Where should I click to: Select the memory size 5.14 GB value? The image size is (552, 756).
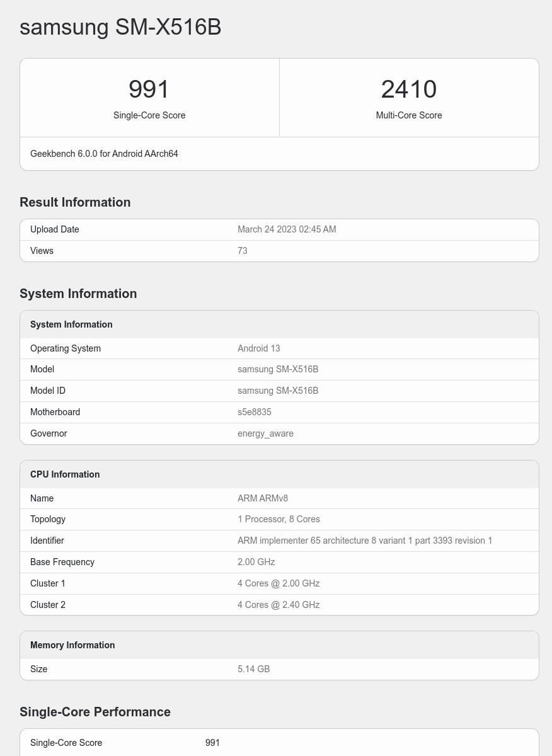(x=254, y=669)
